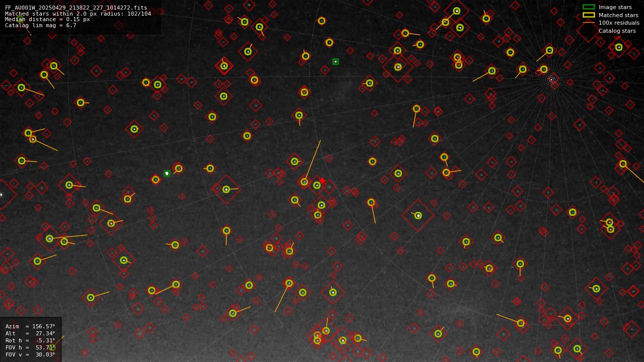Select the 'Catalog stars' legend label
The height and width of the screenshot is (362, 644).
click(617, 31)
